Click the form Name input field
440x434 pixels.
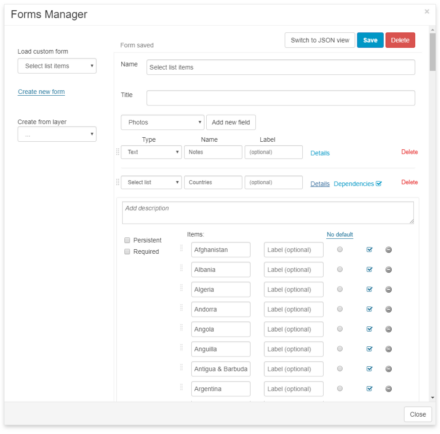281,67
